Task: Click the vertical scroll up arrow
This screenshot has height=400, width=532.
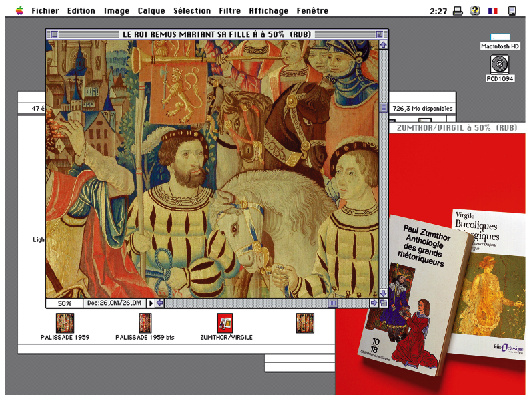Action: coord(383,44)
